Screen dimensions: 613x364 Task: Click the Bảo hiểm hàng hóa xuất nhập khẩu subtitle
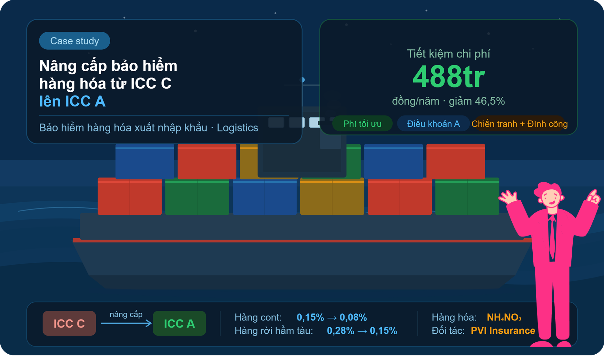[x=148, y=128]
